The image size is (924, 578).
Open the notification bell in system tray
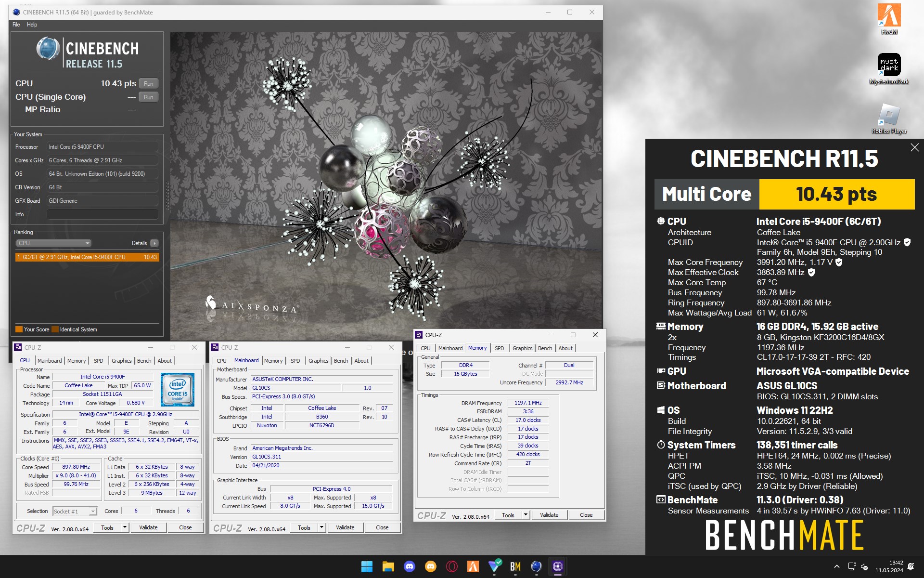point(911,566)
